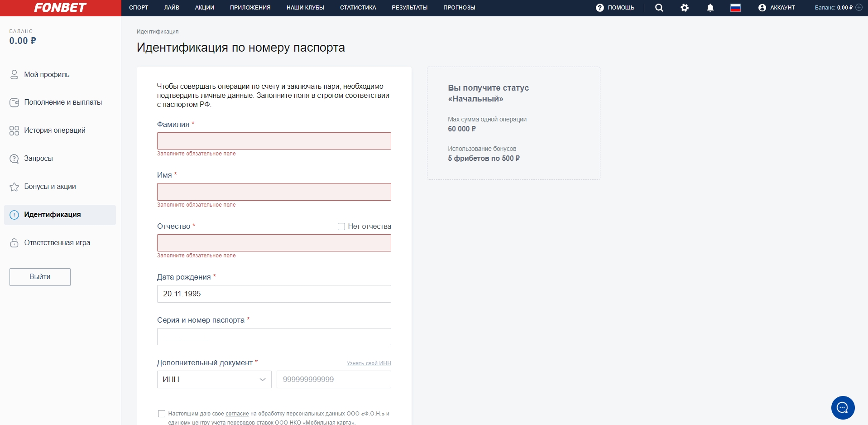Image resolution: width=868 pixels, height=425 pixels.
Task: Click the help question mark icon
Action: pos(600,8)
